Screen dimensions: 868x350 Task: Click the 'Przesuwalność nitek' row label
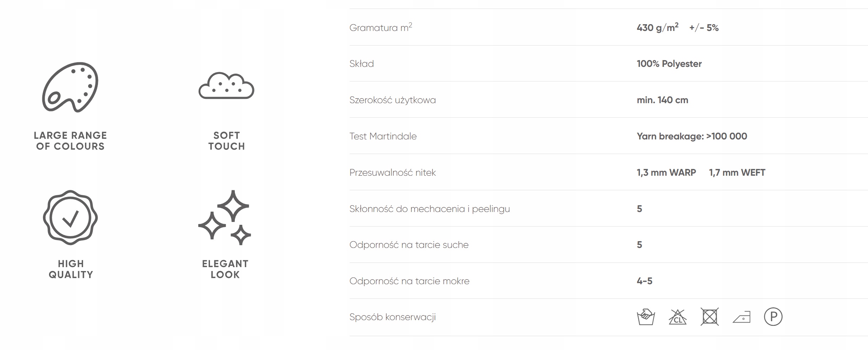point(393,173)
